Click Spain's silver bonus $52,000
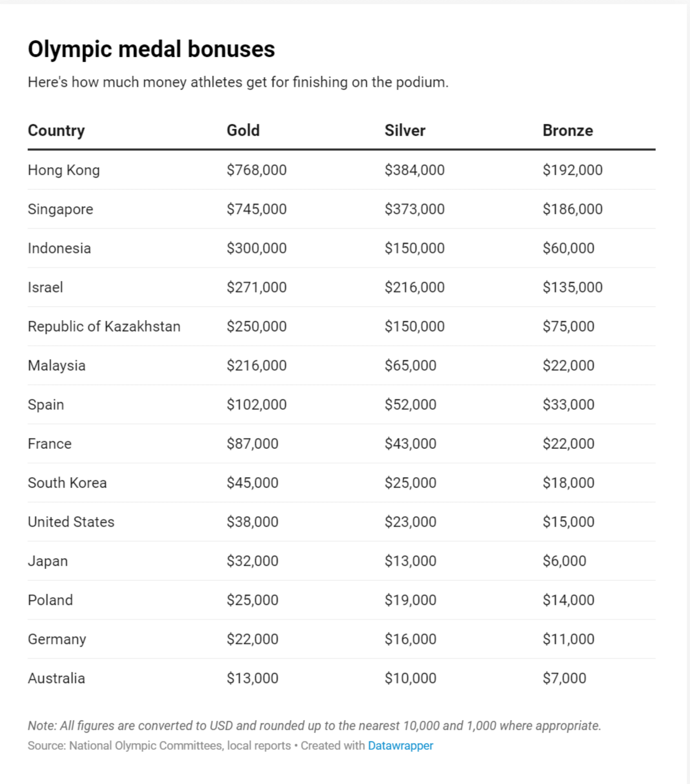The image size is (690, 784). click(410, 405)
